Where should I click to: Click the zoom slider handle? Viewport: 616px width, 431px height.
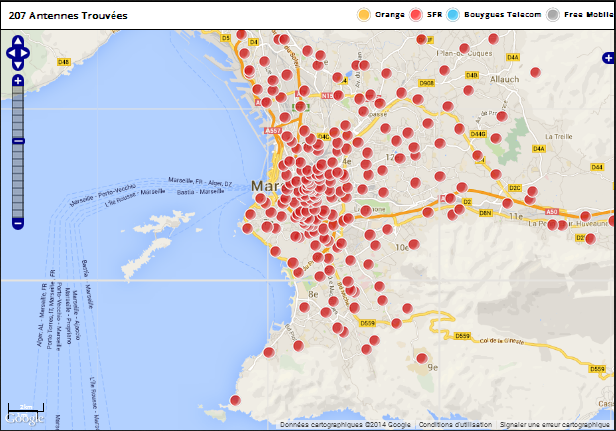click(x=17, y=141)
